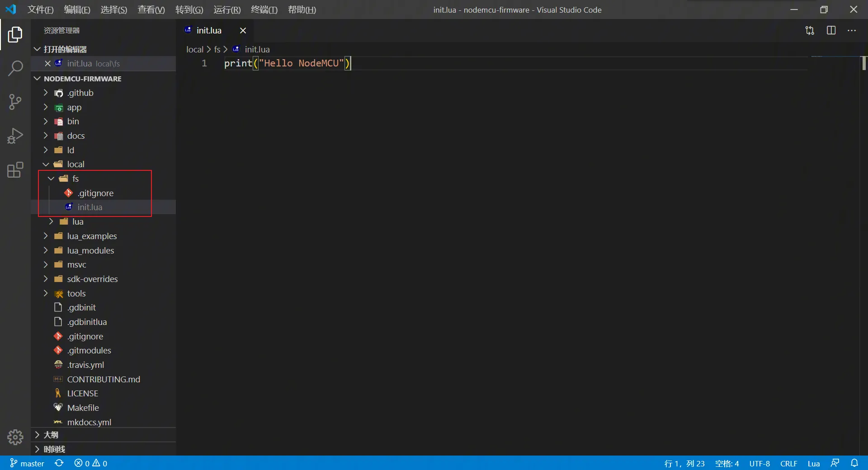Screen dimensions: 868x470
Task: Open problems panel from errors and warnings count
Action: tap(91, 463)
